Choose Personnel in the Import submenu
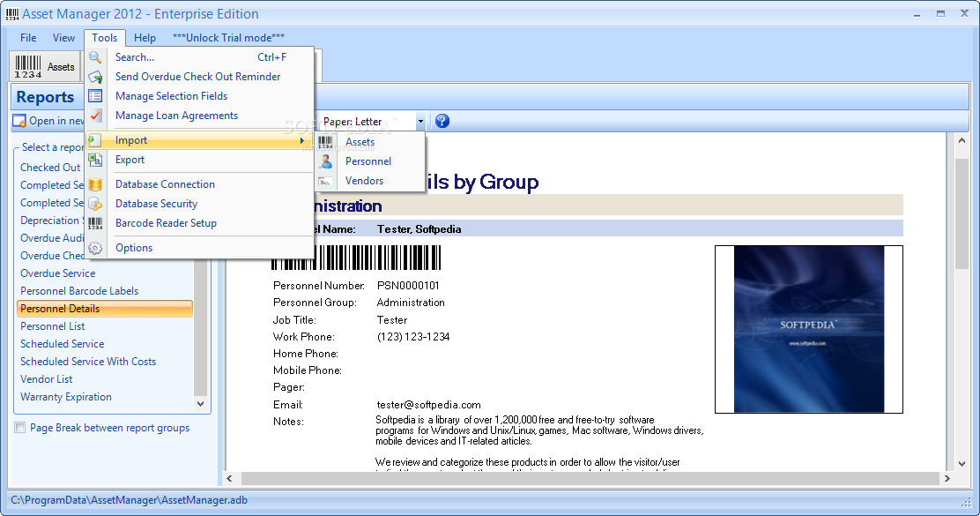980x516 pixels. tap(370, 161)
